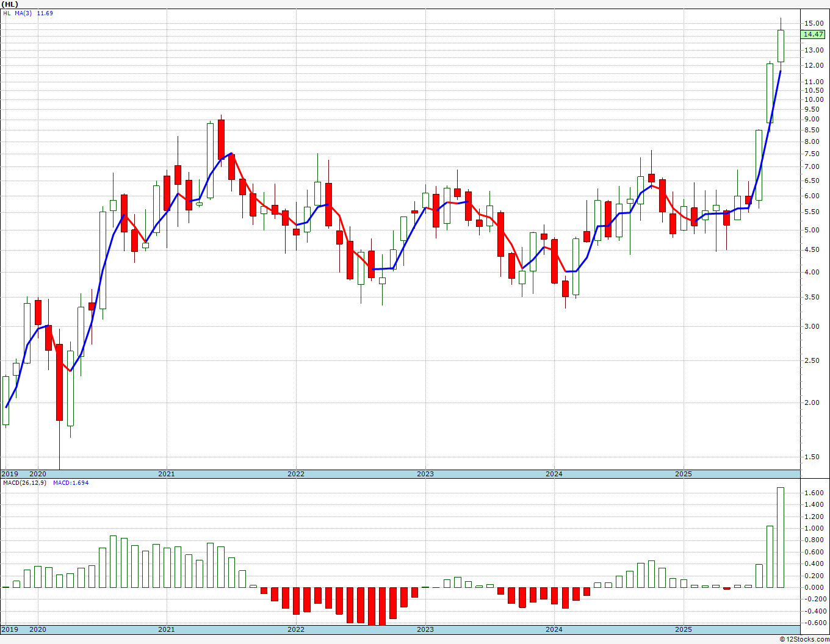Click the 10.00 price axis label
The image size is (830, 644).
pyautogui.click(x=814, y=99)
